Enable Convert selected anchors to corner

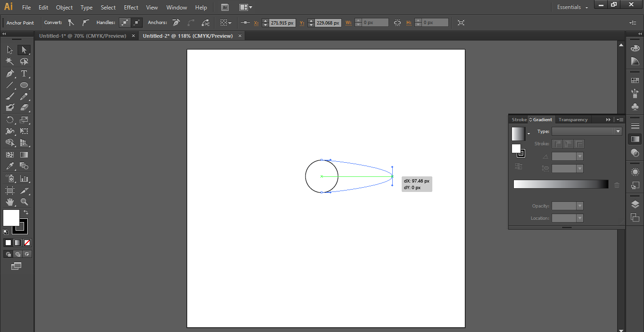(70, 22)
